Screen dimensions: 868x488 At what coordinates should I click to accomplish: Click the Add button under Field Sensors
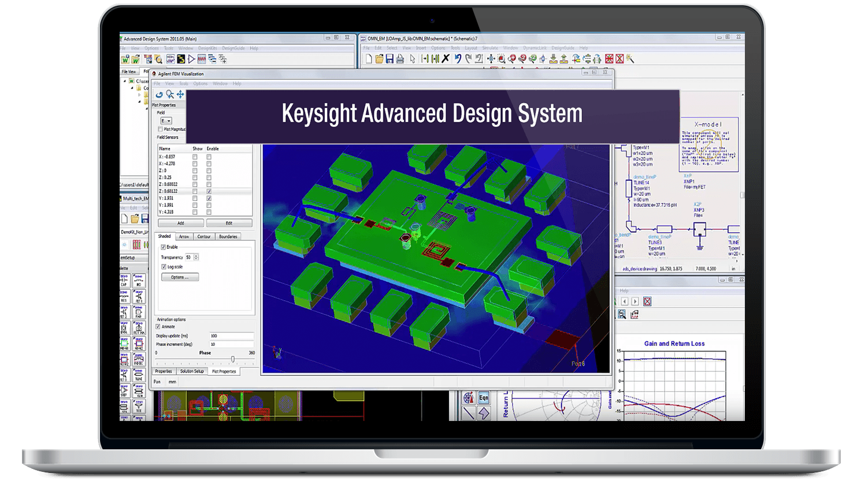click(180, 223)
